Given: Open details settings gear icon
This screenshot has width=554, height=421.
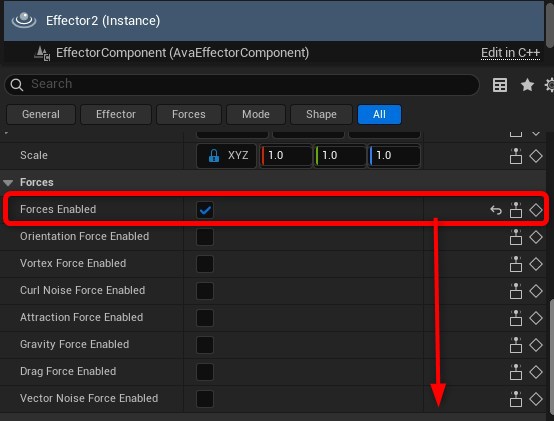Looking at the screenshot, I should click(x=549, y=85).
